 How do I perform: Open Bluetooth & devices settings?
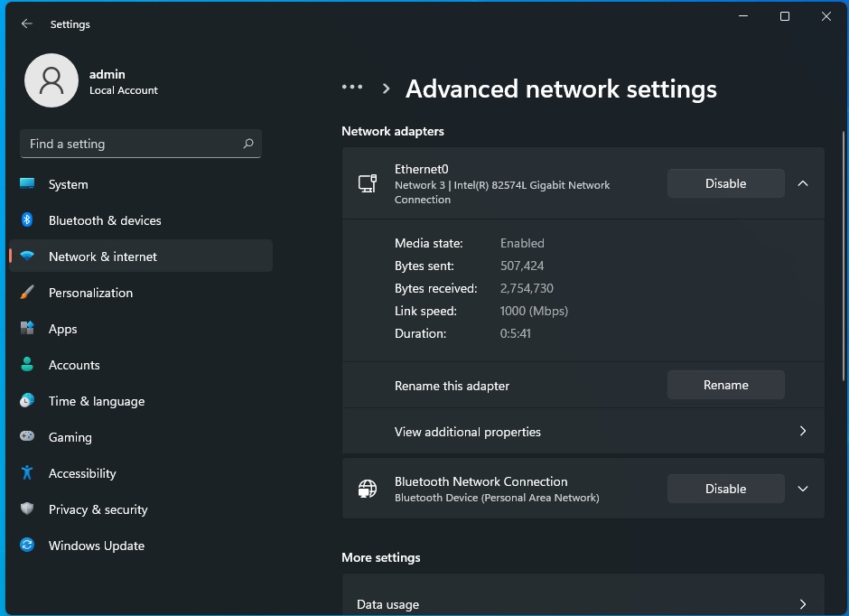(105, 220)
